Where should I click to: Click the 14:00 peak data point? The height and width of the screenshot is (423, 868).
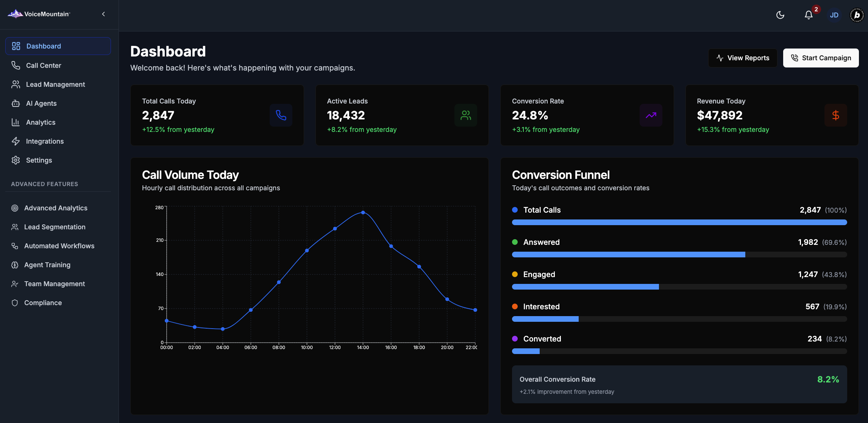[363, 213]
